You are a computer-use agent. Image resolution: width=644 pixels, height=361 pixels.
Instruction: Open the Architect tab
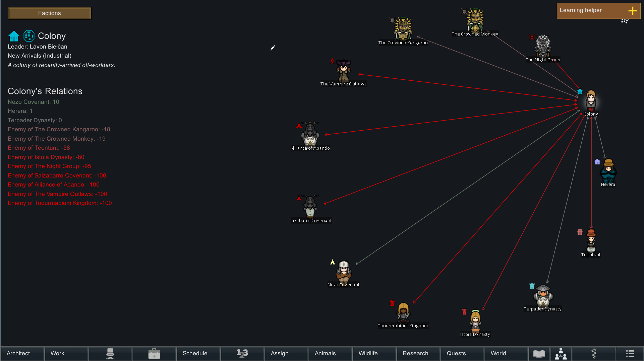tap(22, 354)
